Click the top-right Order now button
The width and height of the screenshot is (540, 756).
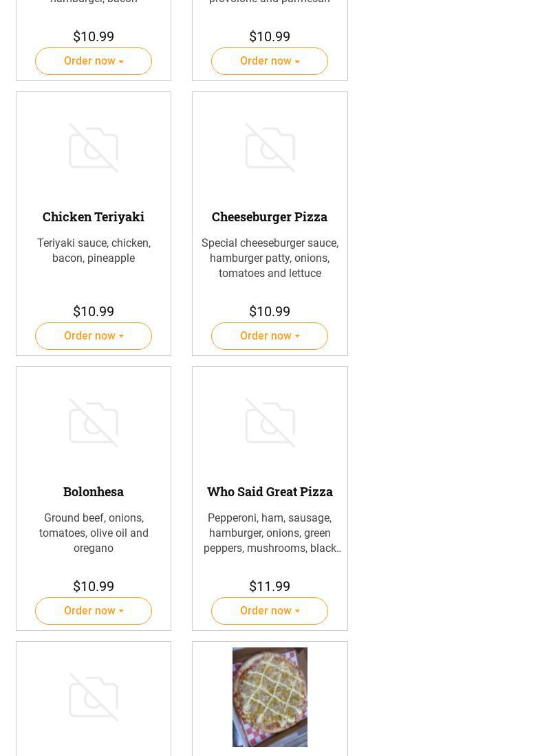(270, 61)
